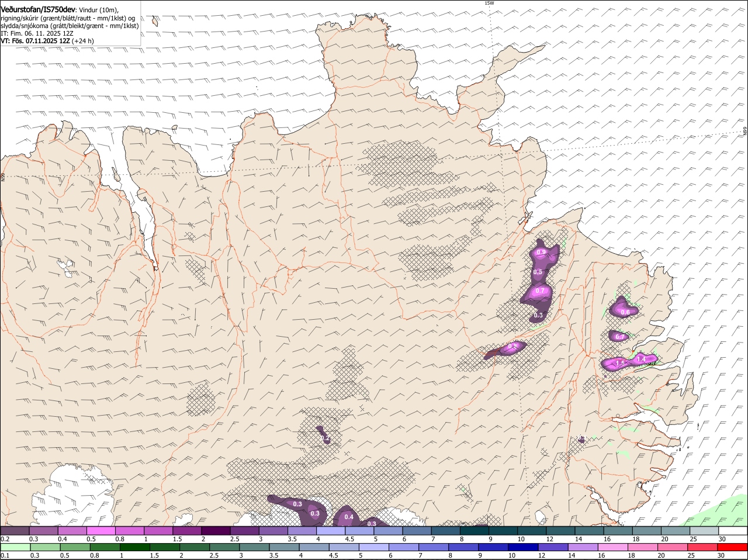Pick the 6 slate-blue swatch in top legend
This screenshot has width=748, height=560.
(x=417, y=531)
